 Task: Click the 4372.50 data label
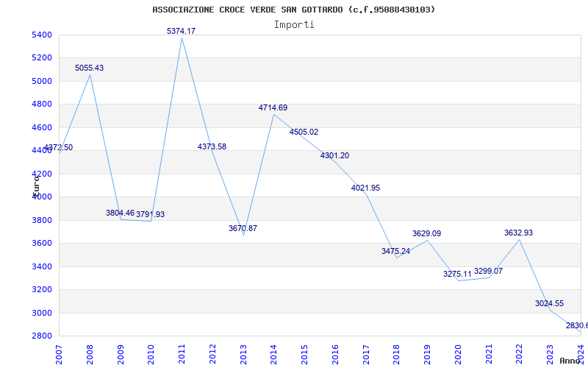(58, 148)
